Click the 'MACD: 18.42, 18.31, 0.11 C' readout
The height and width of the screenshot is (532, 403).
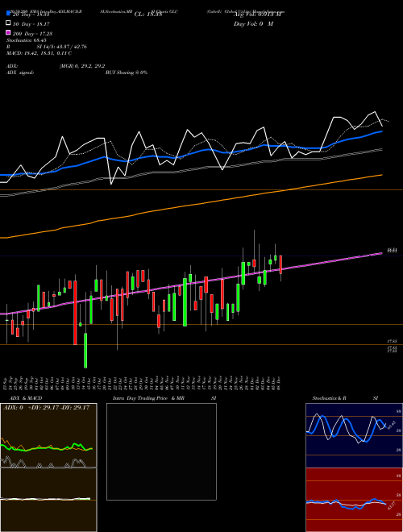coord(39,53)
